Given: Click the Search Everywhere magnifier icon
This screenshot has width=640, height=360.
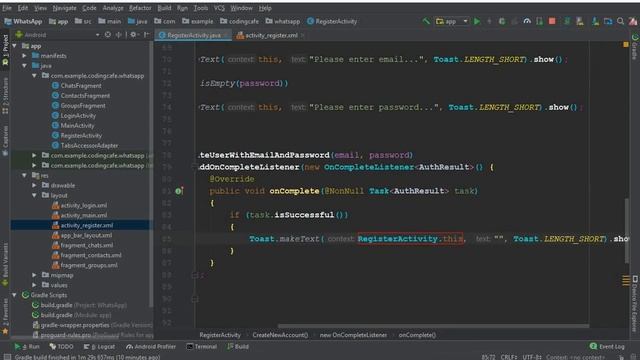Looking at the screenshot, I should pyautogui.click(x=620, y=21).
